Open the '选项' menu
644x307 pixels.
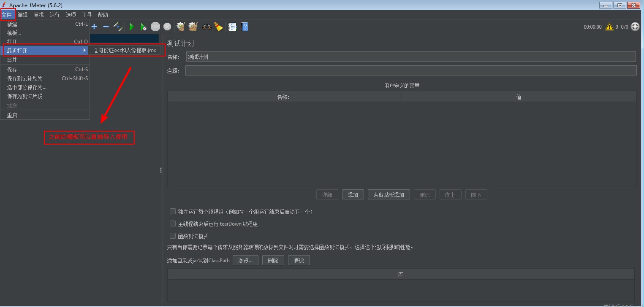pos(71,15)
